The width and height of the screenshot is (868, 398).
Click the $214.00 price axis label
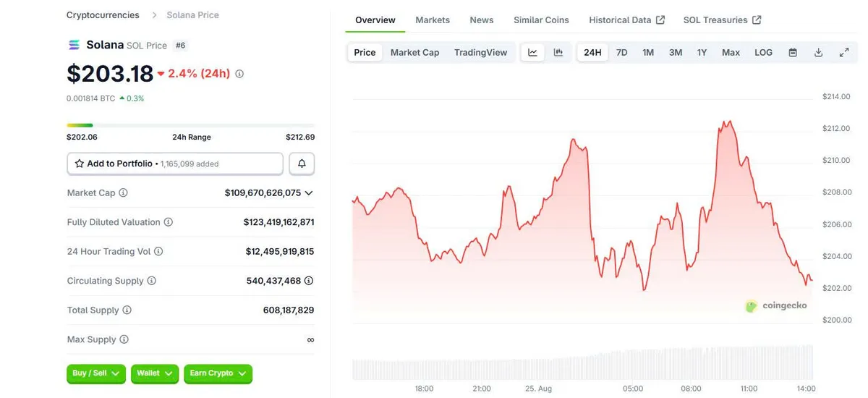(x=836, y=97)
